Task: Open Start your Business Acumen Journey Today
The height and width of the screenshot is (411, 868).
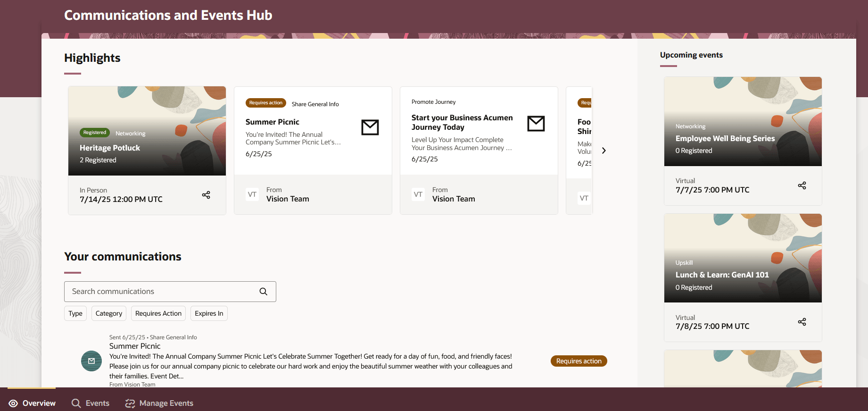Action: [x=462, y=122]
